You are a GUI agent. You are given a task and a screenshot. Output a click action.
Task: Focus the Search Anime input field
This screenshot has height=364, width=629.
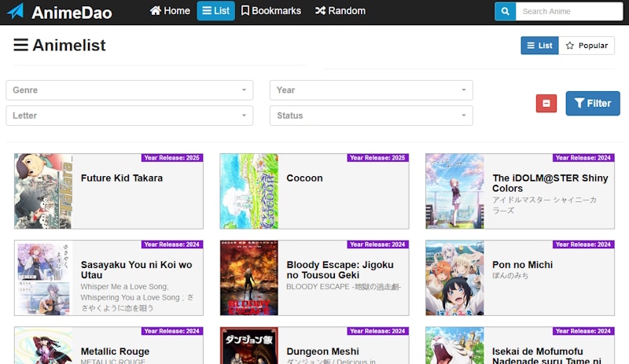pos(569,11)
